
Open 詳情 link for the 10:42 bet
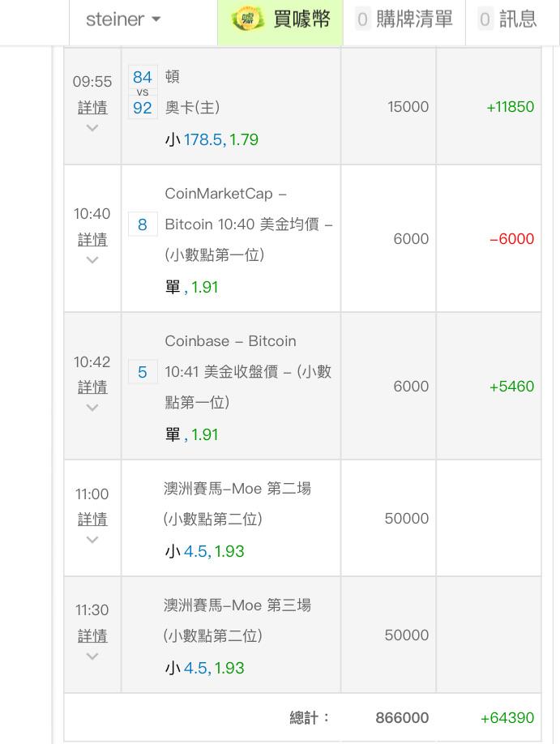[x=92, y=387]
